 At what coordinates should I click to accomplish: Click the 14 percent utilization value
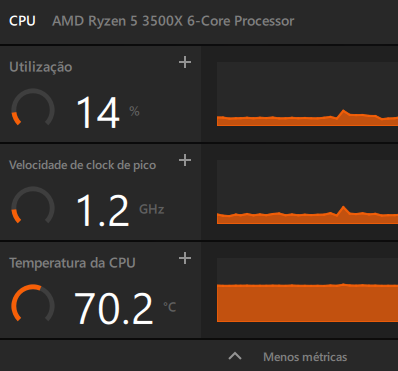98,112
